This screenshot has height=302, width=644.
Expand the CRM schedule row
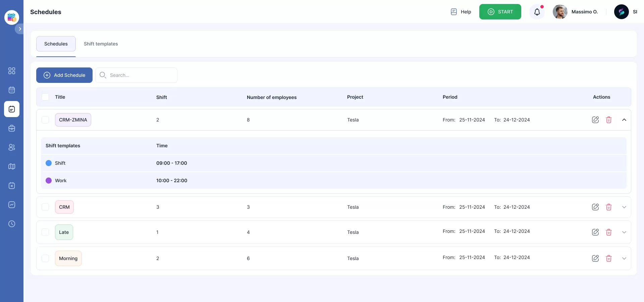click(x=624, y=207)
